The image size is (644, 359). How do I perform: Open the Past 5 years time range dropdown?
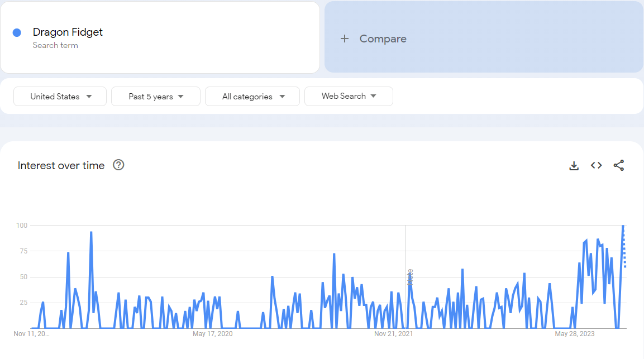156,97
